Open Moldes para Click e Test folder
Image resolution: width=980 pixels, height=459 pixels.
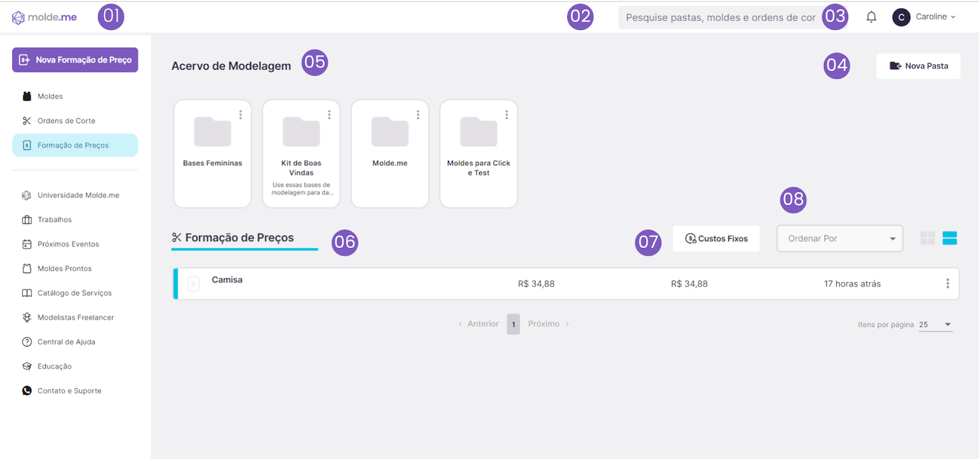[x=479, y=154]
